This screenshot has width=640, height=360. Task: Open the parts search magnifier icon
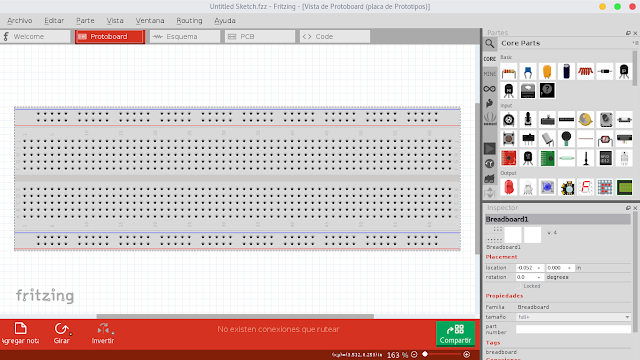490,44
